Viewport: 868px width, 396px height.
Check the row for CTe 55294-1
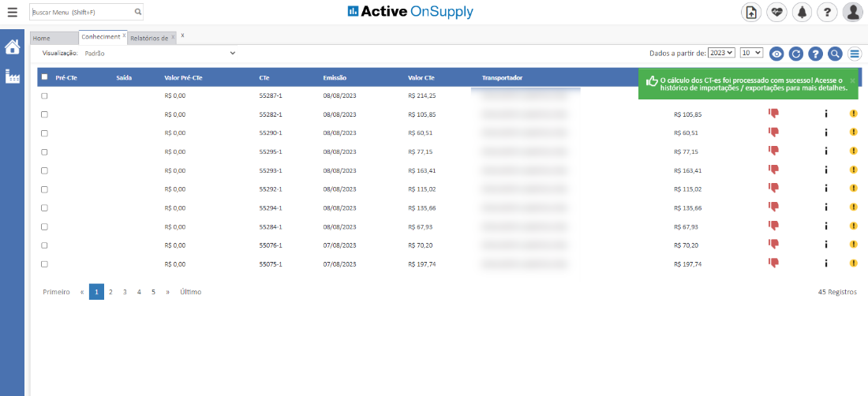tap(44, 208)
